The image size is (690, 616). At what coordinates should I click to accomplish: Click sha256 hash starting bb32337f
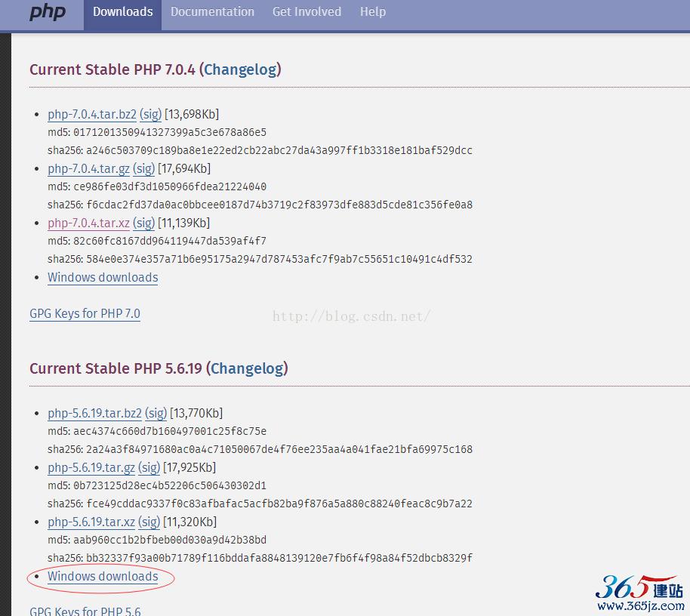[x=279, y=558]
